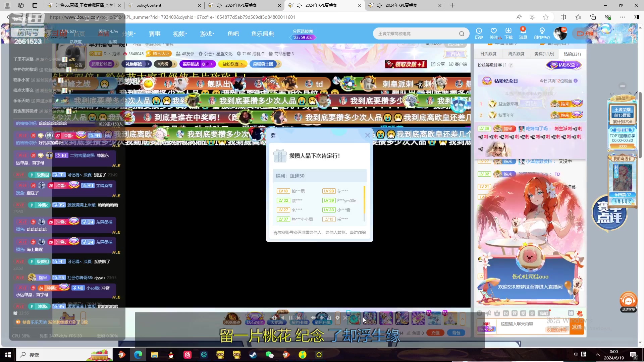The height and width of the screenshot is (362, 644).
Task: Open 创作中心 lightbulb icon
Action: [542, 34]
